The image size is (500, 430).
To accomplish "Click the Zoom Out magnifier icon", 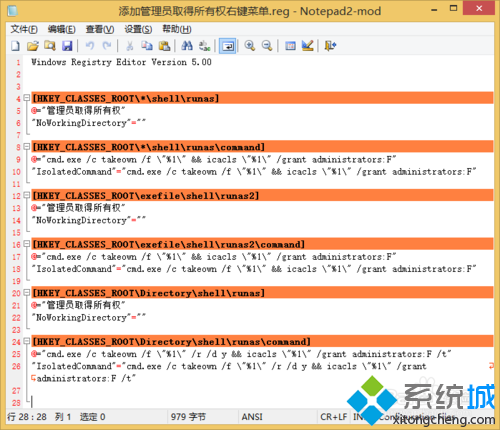I will tap(267, 46).
